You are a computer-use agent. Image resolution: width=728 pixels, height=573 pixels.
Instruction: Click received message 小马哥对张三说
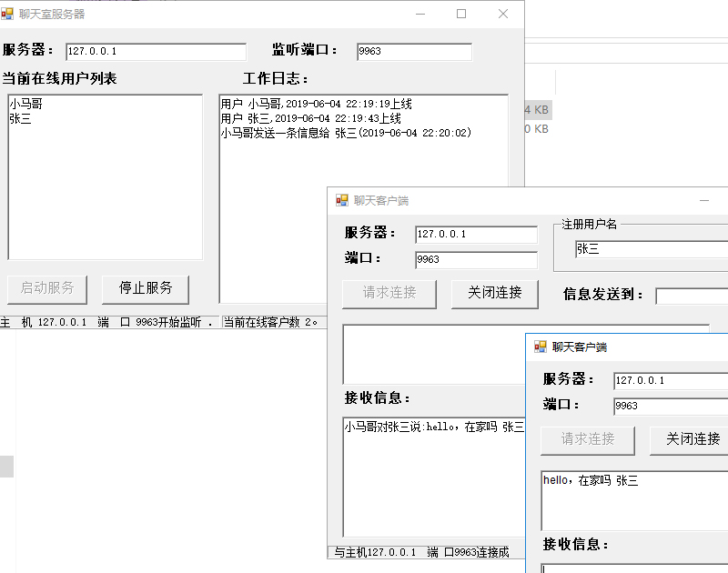point(434,427)
